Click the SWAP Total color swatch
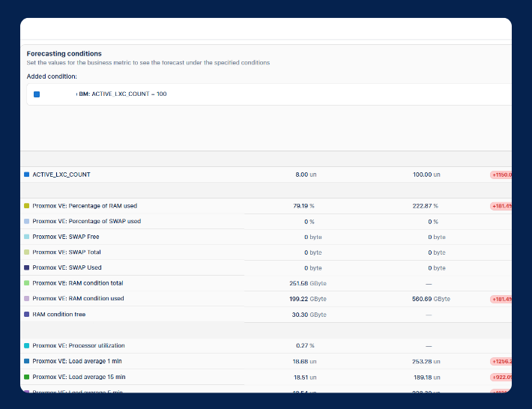This screenshot has height=409, width=532. [x=26, y=252]
